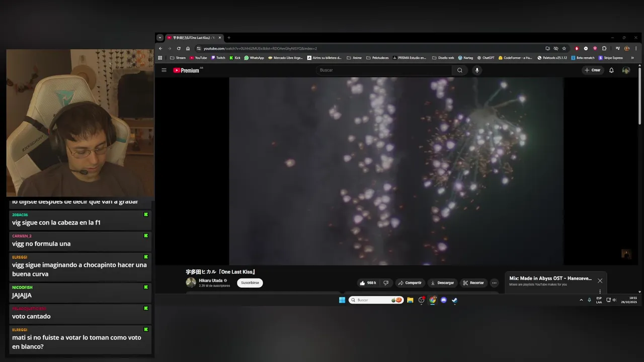644x362 pixels.
Task: Reload the page in Chrome
Action: (x=179, y=48)
